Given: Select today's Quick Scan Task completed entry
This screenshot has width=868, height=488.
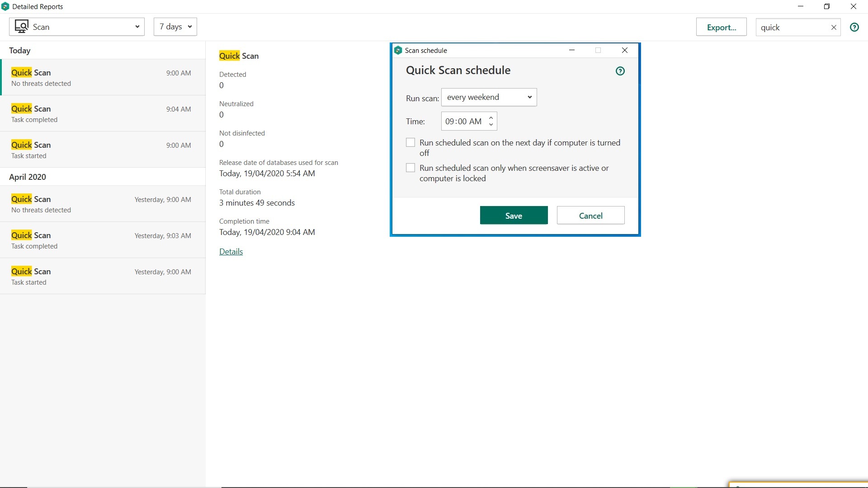Looking at the screenshot, I should 103,113.
